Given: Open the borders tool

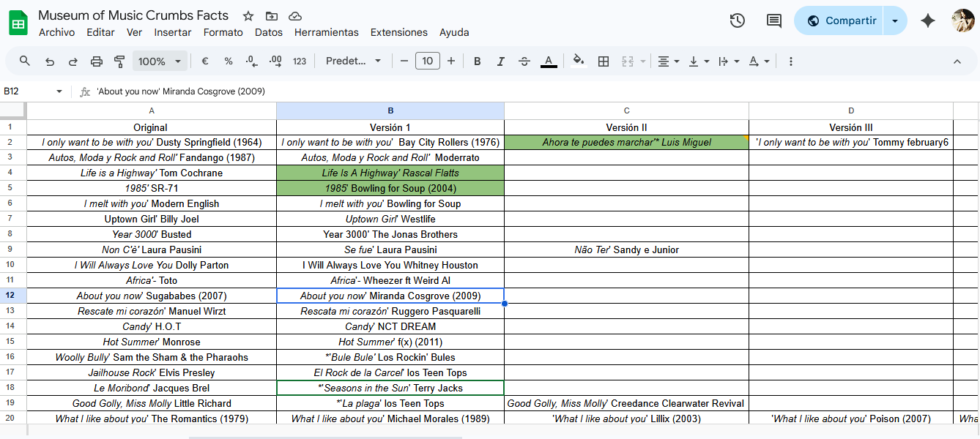Looking at the screenshot, I should 604,61.
